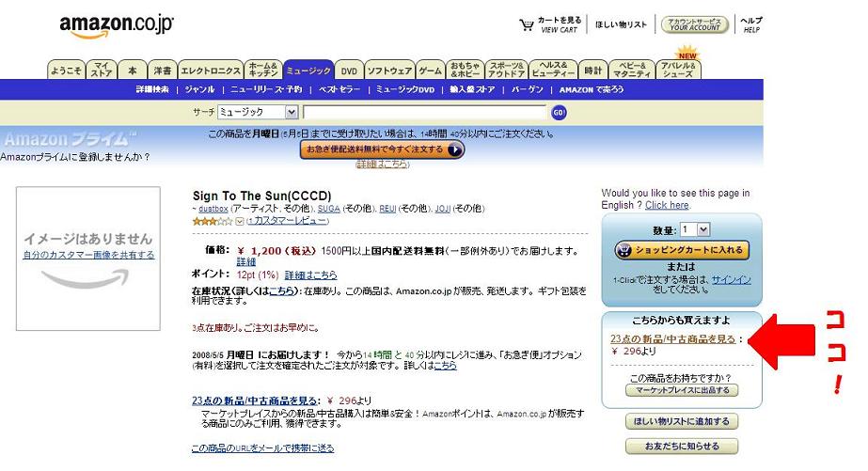
Task: Open ヘルプ HELP link
Action: pos(751,24)
